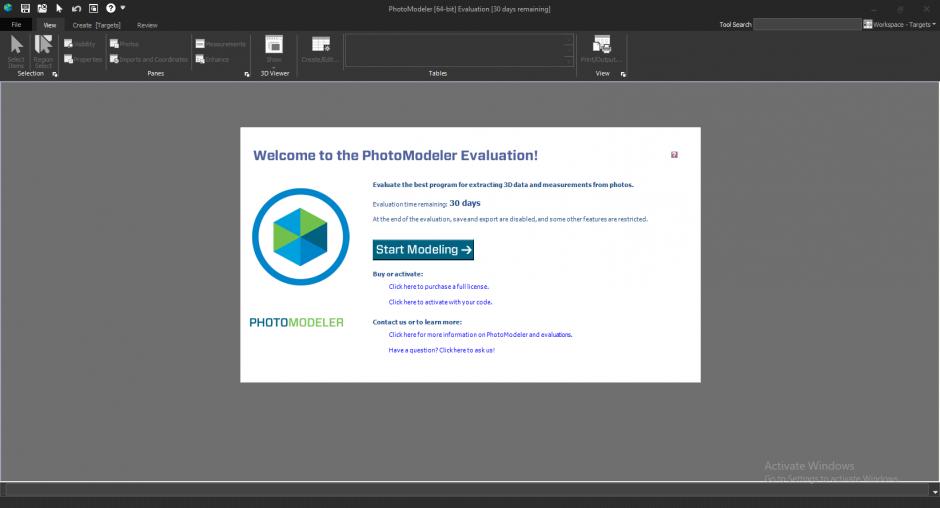Open the more information on PhotoModeler link

click(x=480, y=335)
